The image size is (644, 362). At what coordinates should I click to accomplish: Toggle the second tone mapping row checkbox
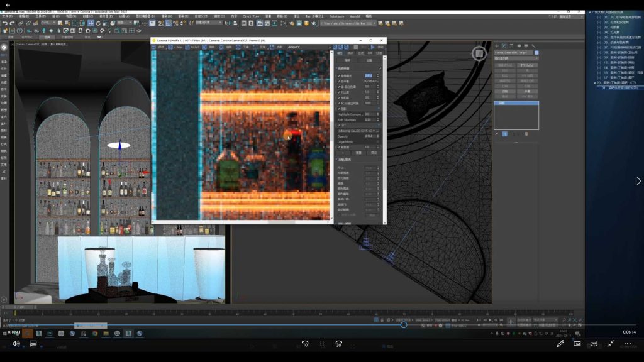(x=339, y=81)
